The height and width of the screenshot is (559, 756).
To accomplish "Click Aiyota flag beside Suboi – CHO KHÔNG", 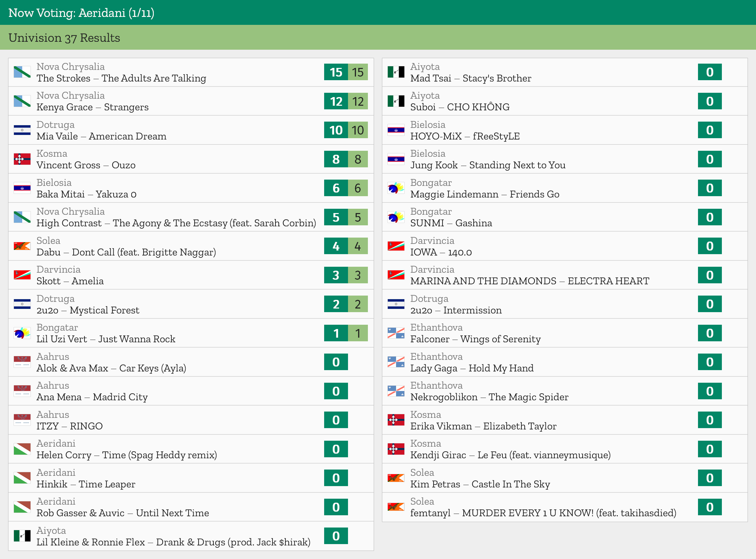I will pyautogui.click(x=396, y=101).
